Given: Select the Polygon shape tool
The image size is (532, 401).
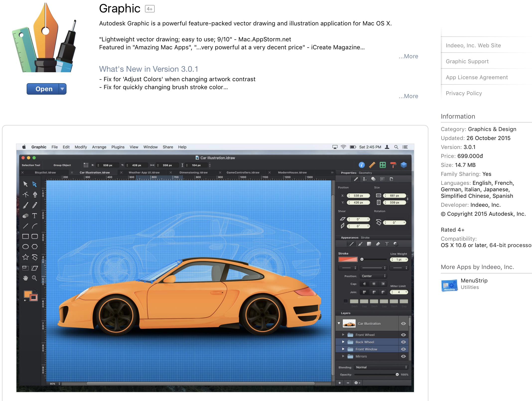Looking at the screenshot, I should tap(35, 247).
